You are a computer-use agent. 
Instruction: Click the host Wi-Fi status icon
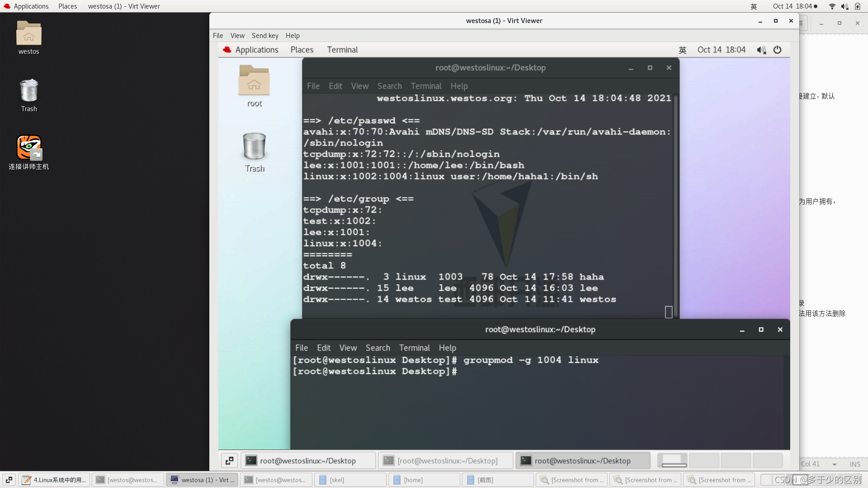[832, 6]
